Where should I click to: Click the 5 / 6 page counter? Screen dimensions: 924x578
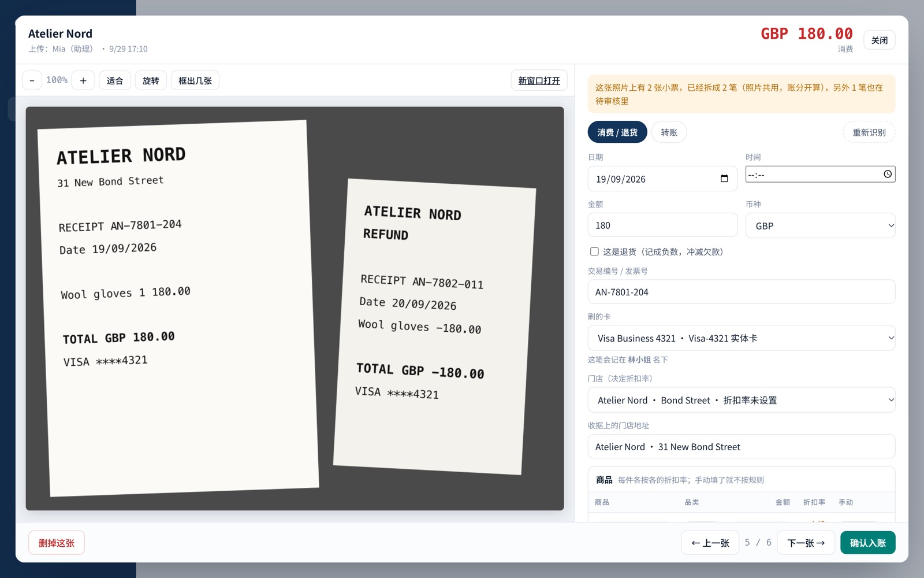click(x=758, y=542)
